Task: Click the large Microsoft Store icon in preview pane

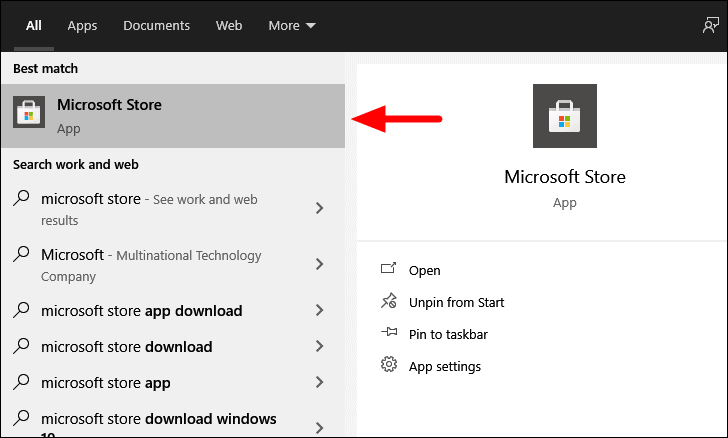Action: [x=565, y=116]
